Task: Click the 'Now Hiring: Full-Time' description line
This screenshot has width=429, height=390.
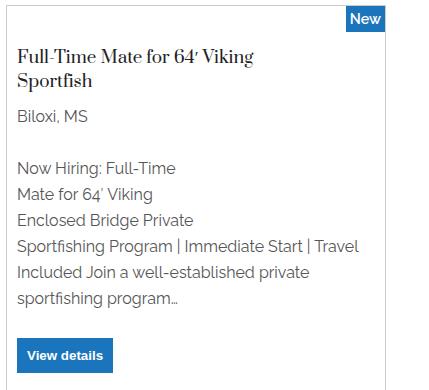Action: click(96, 168)
